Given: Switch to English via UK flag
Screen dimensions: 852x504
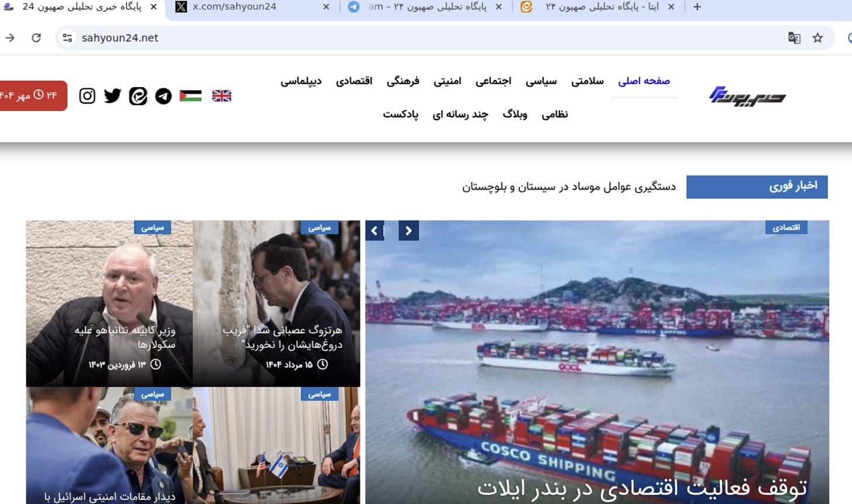Looking at the screenshot, I should click(x=222, y=96).
